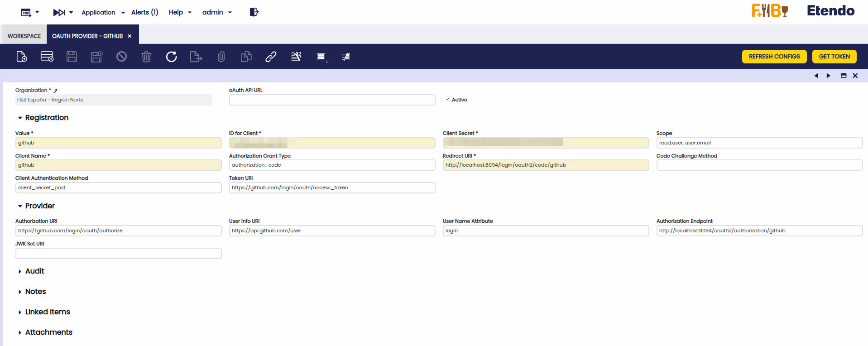Close the OAuth Provider - GitHub tab
868x346 pixels.
click(129, 36)
